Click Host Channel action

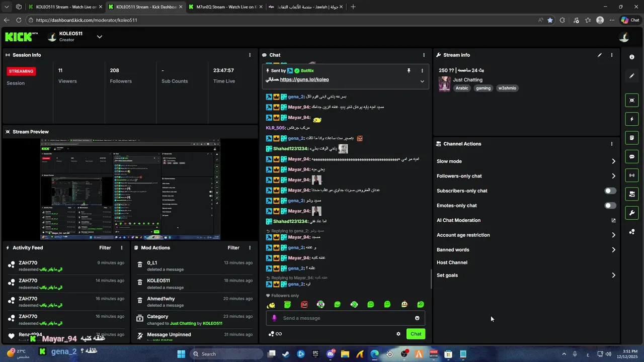coord(452,262)
